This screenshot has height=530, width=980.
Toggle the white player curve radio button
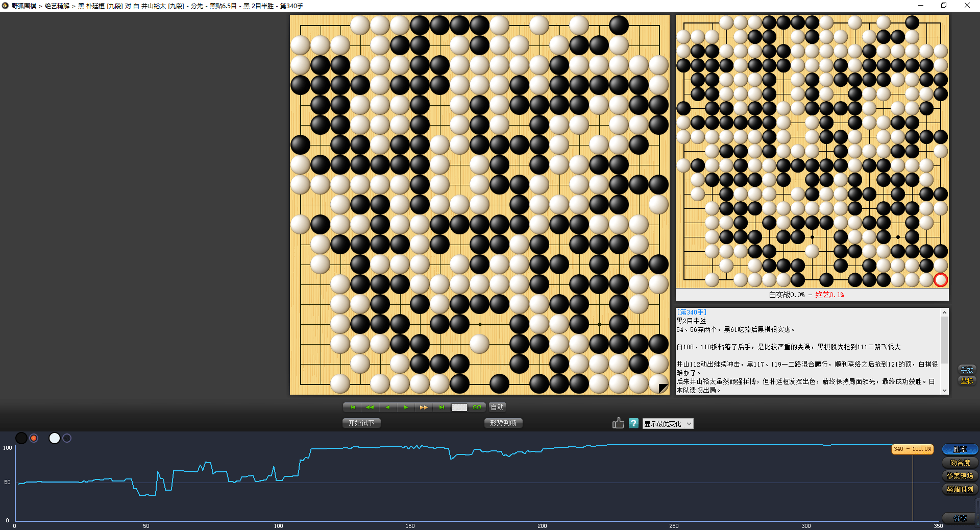[67, 438]
